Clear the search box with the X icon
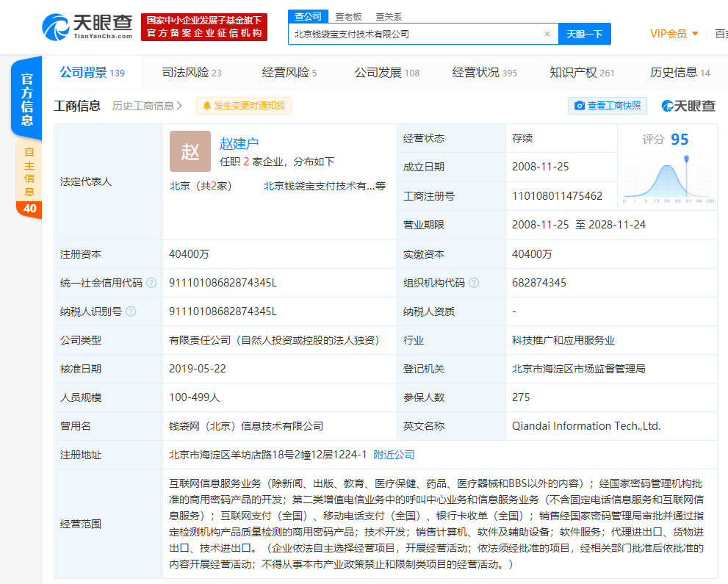728x584 pixels. (x=547, y=34)
